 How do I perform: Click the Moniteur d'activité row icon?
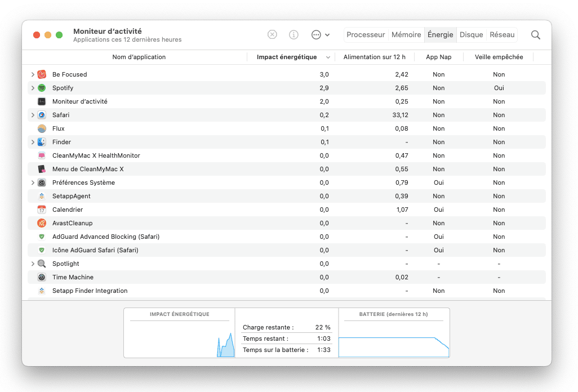click(42, 101)
